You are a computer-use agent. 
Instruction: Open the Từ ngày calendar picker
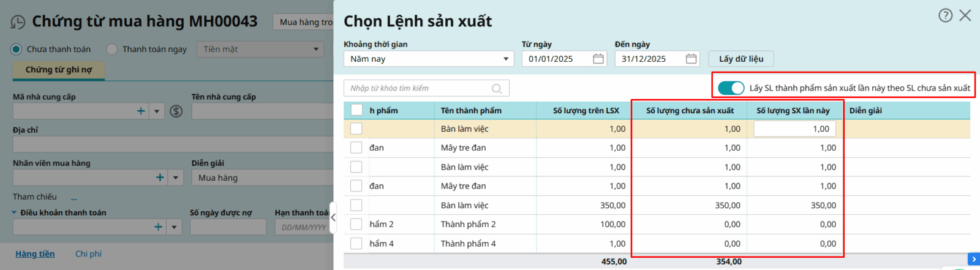tap(598, 59)
